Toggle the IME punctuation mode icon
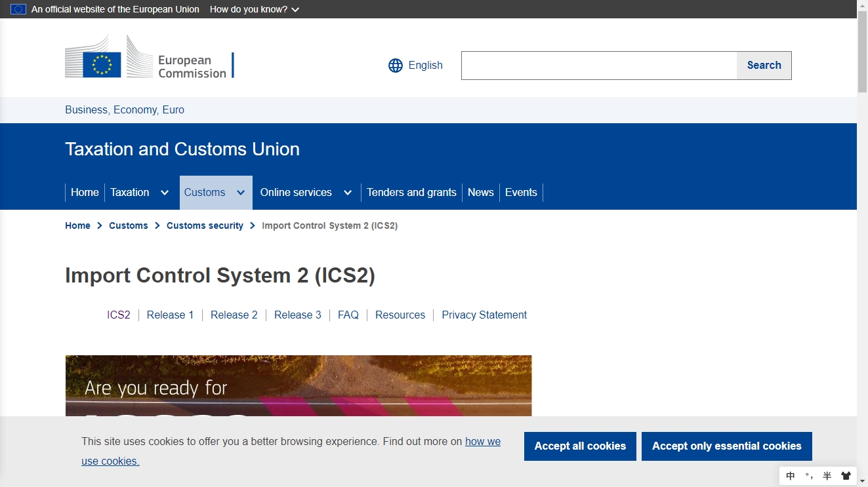 (809, 476)
